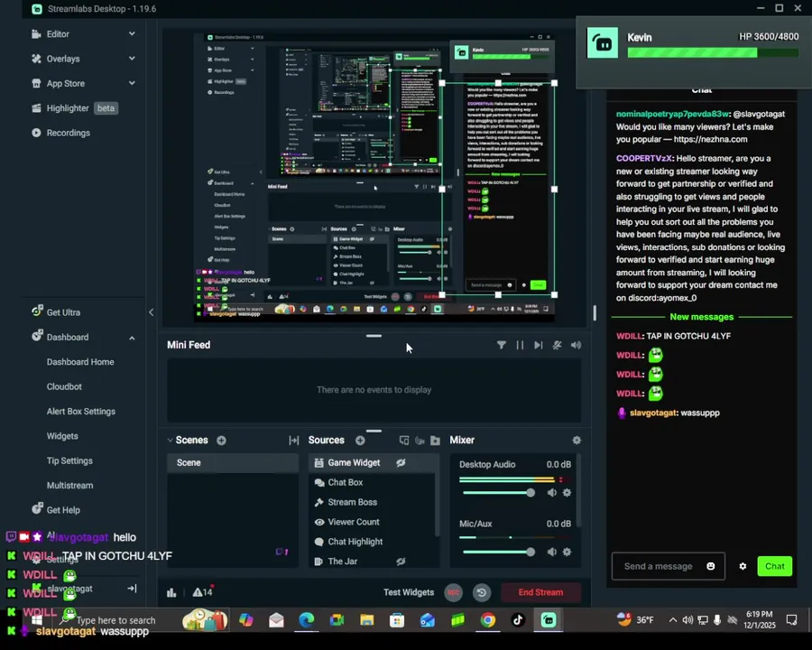Collapse the left sidebar arrow

click(152, 312)
